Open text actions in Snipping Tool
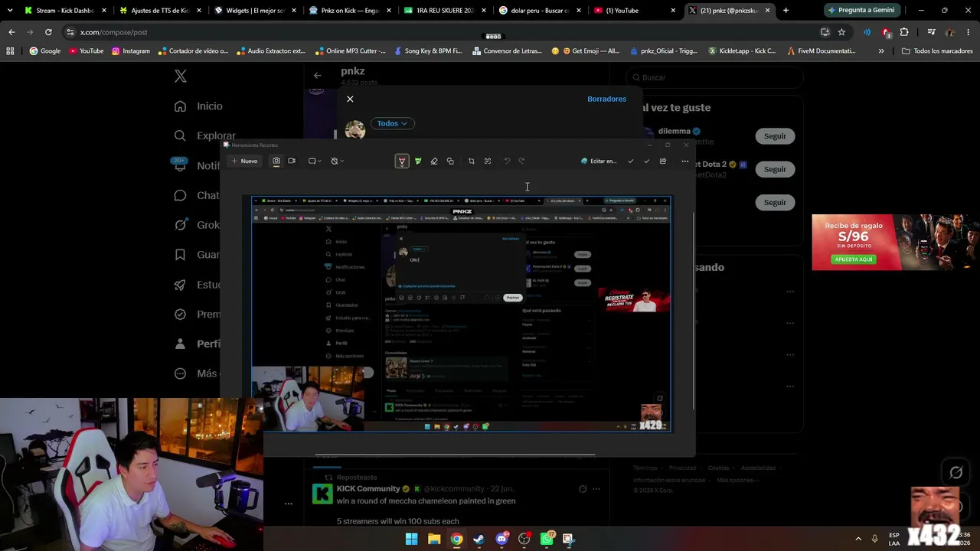Viewport: 980px width, 551px height. 488,161
